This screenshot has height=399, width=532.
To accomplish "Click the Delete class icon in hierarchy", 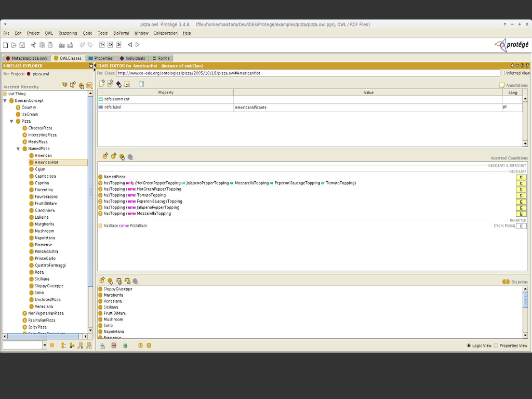I will tap(81, 86).
